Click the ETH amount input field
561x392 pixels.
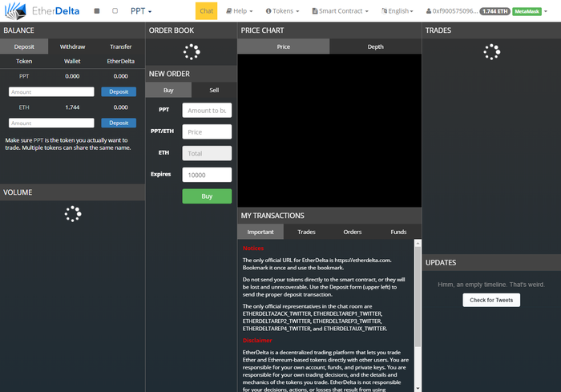point(51,123)
